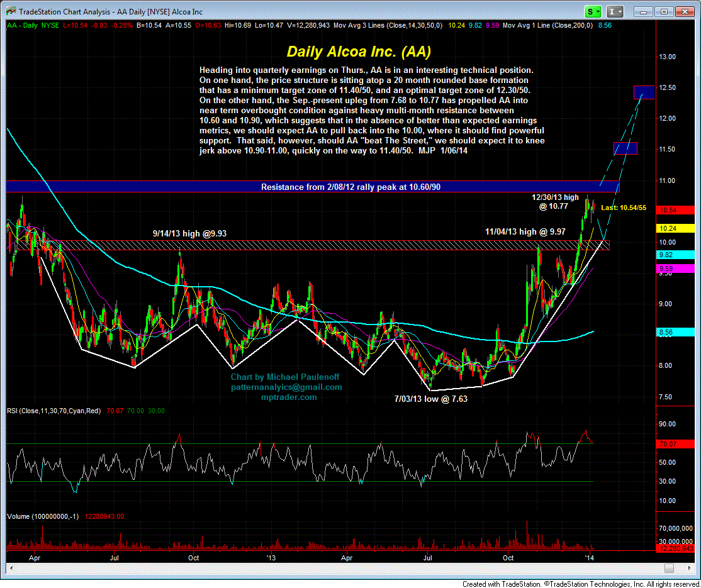Click the red 70.07 RSI value marker
The height and width of the screenshot is (588, 701).
pyautogui.click(x=674, y=445)
